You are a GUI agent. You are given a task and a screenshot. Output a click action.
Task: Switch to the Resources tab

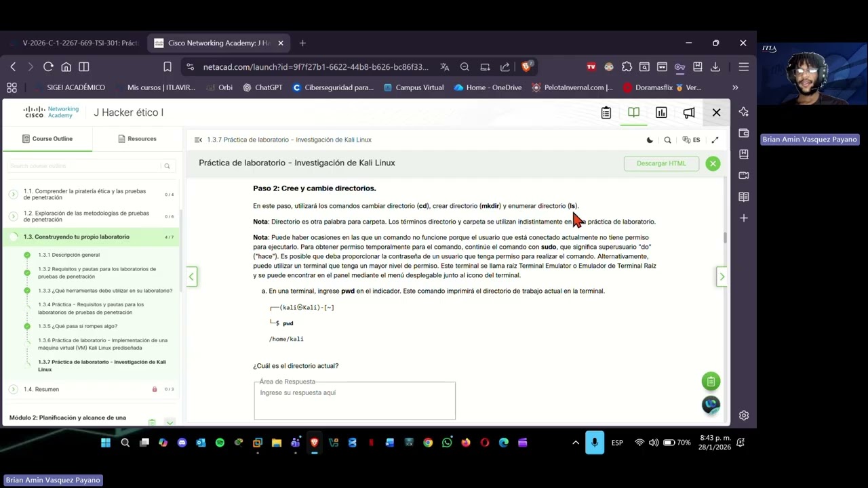coord(137,139)
